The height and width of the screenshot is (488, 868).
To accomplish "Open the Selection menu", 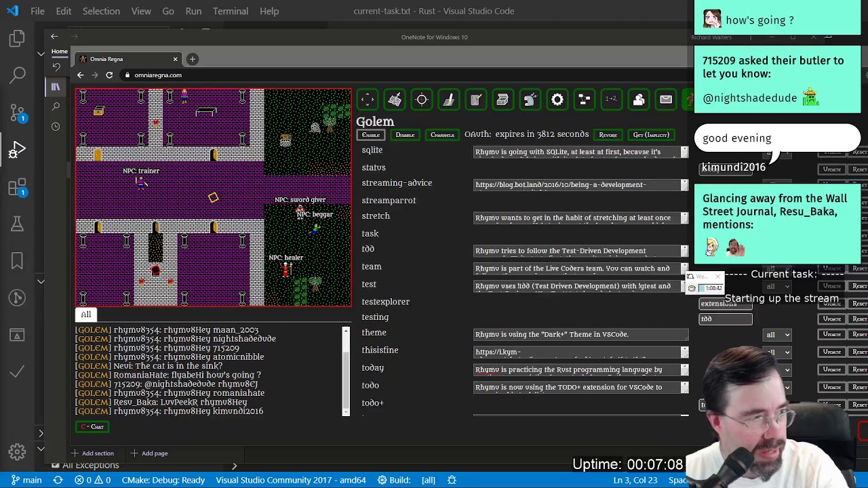I will (101, 11).
